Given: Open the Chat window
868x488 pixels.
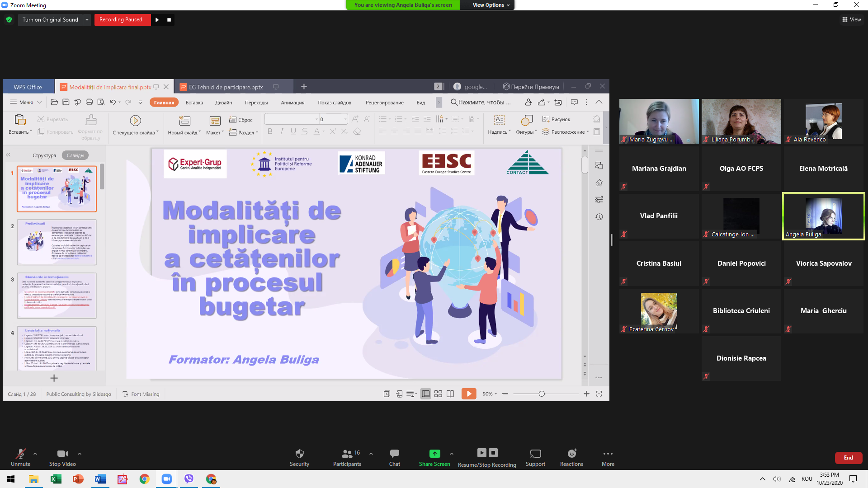Looking at the screenshot, I should point(394,454).
